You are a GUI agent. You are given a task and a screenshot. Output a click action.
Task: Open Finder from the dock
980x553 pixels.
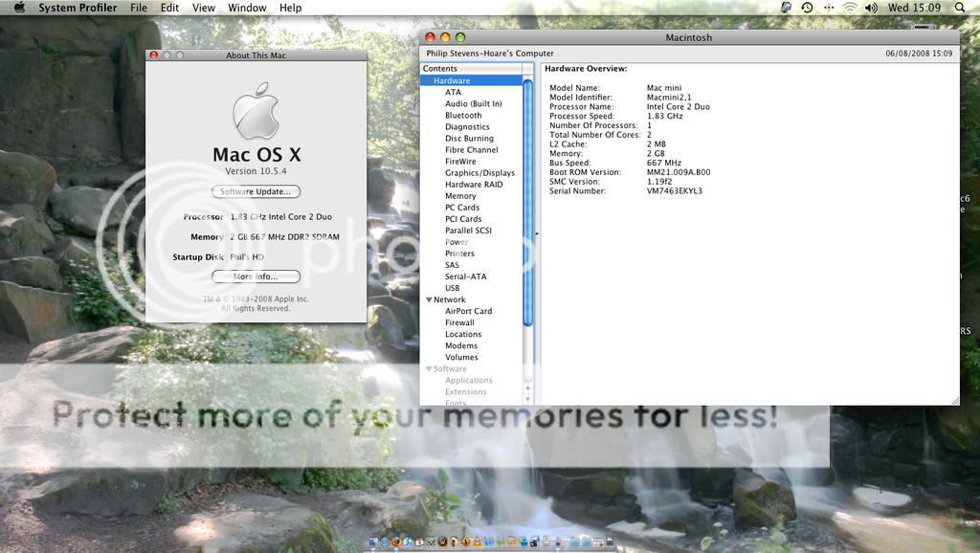coord(373,542)
